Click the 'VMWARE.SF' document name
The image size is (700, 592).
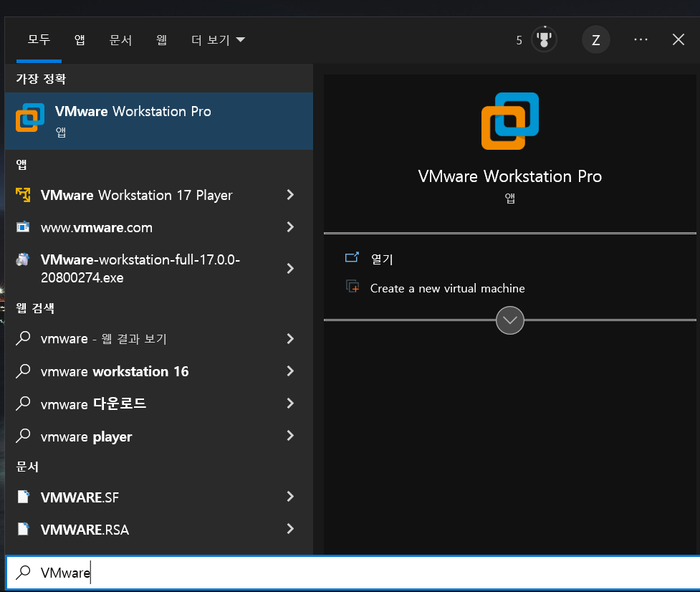pyautogui.click(x=80, y=497)
